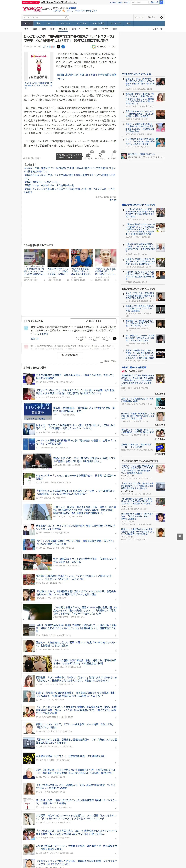Click the Yahoo!ショッピング banner label
Viewport: 186px width, 868px height.
pos(31,2)
